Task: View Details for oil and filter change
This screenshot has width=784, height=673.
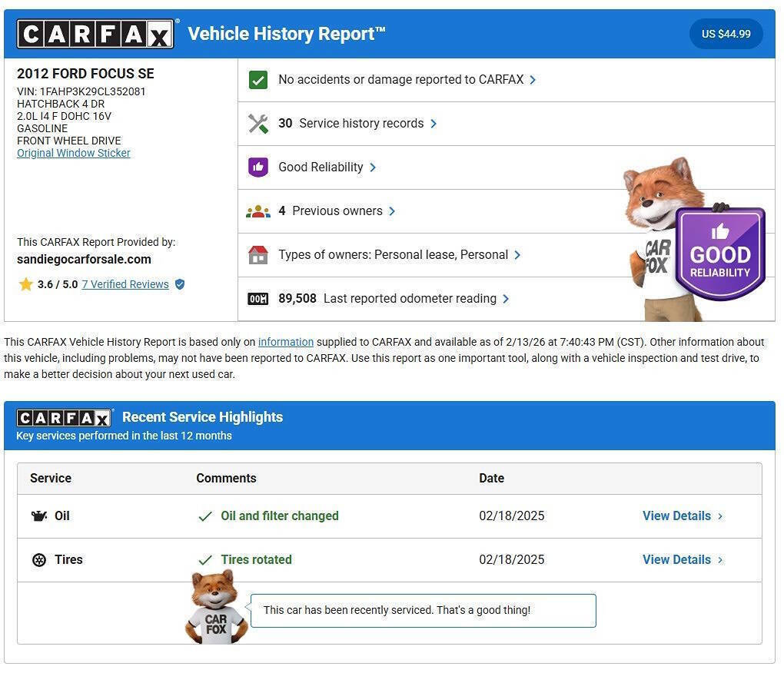Action: [682, 516]
